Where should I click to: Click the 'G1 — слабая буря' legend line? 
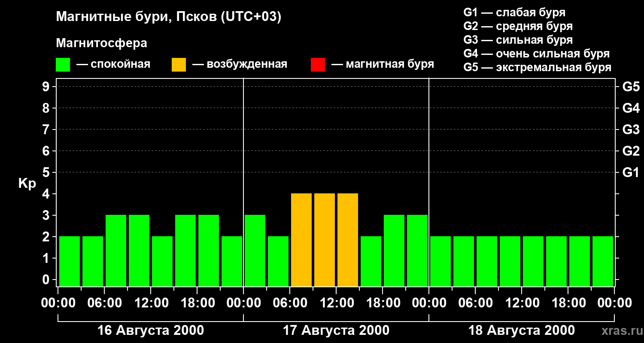(x=514, y=12)
